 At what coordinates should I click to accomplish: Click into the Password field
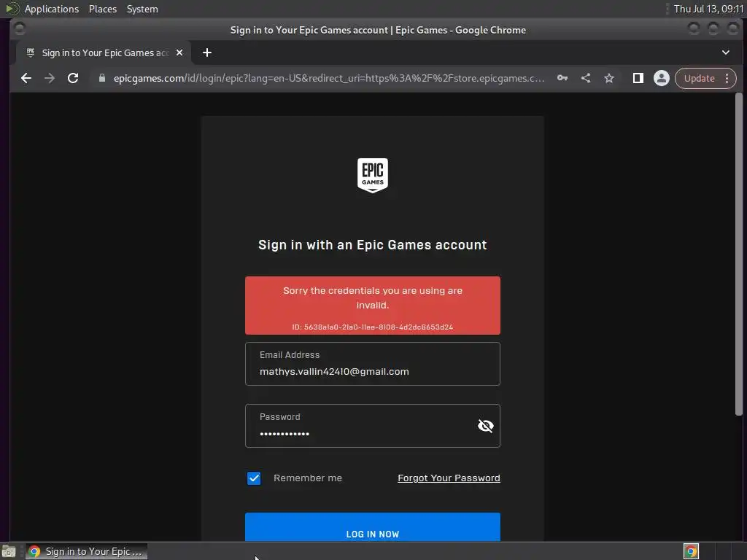(x=373, y=426)
